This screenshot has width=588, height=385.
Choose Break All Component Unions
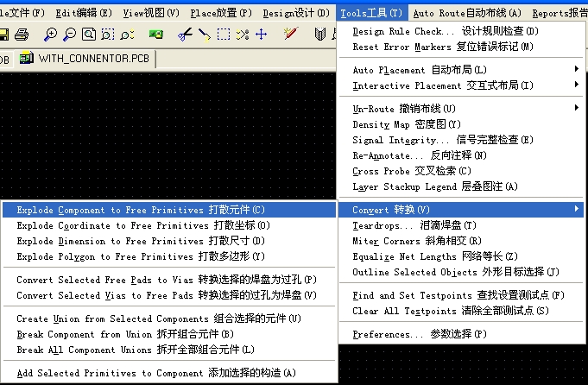pos(169,350)
